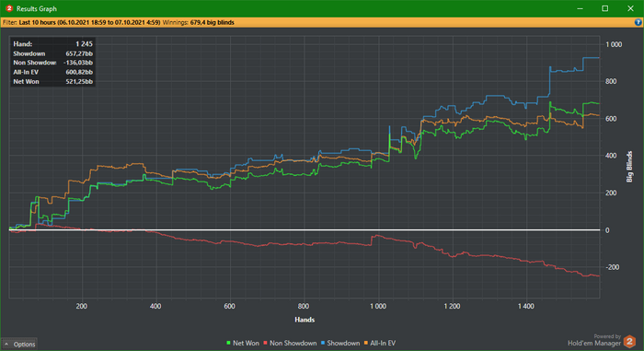644x351 pixels.
Task: Click the Hold'em Manager 2 app icon in title bar
Action: 9,8
